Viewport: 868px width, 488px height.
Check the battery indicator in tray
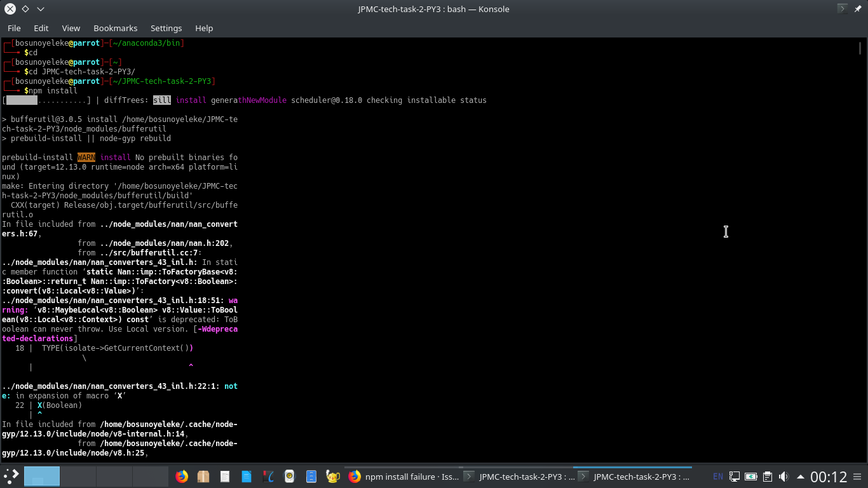click(751, 476)
